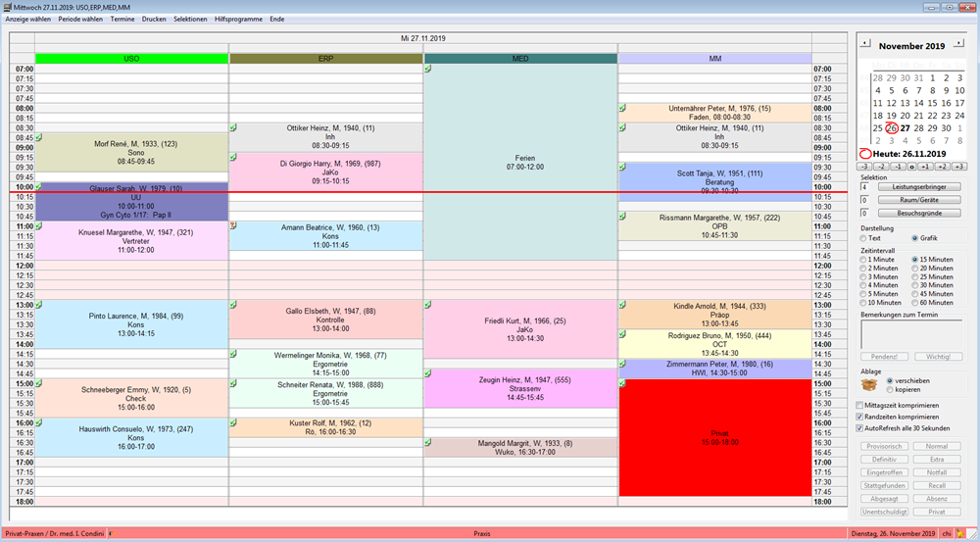Jump forward three days with +3 button

[960, 167]
